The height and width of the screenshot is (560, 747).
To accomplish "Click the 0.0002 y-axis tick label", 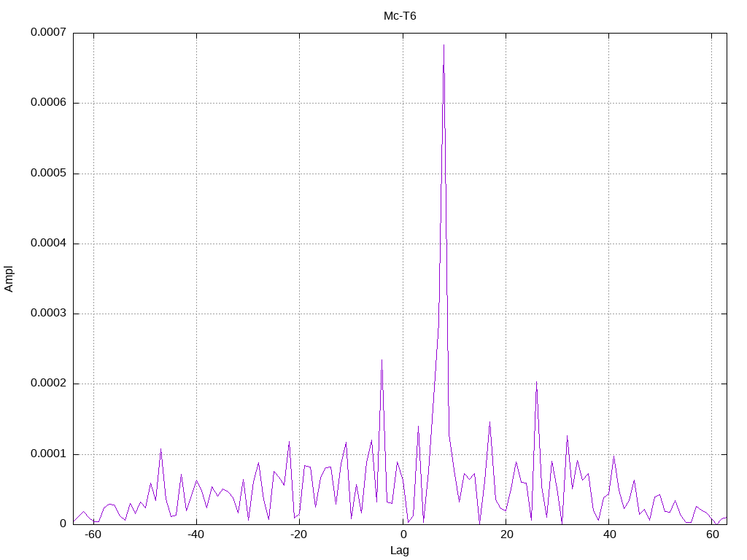I will coord(48,384).
